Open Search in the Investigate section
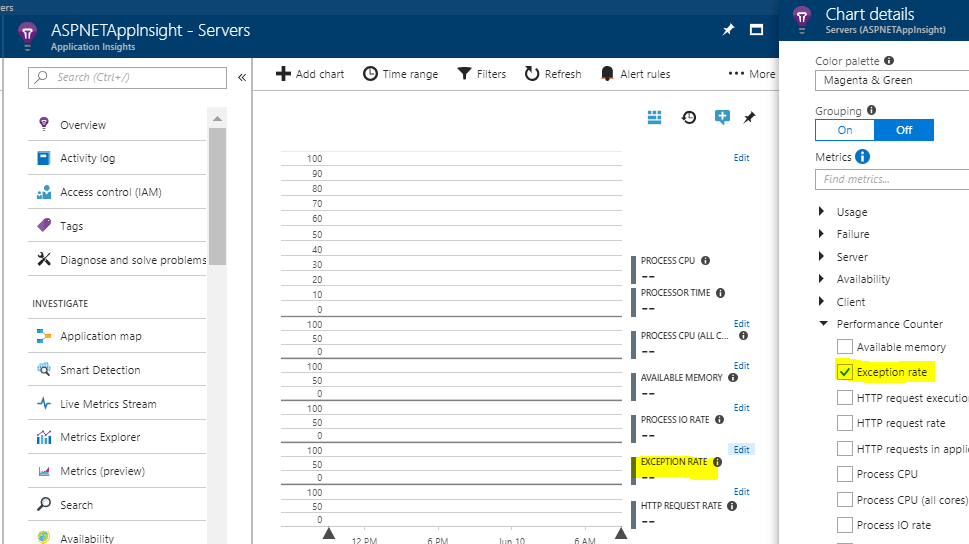Image resolution: width=969 pixels, height=544 pixels. click(x=117, y=504)
